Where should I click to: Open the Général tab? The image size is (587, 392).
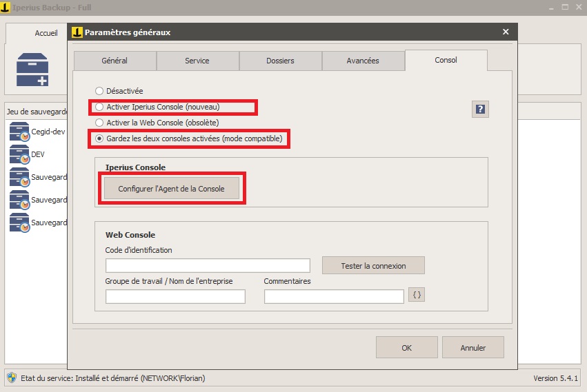(115, 61)
